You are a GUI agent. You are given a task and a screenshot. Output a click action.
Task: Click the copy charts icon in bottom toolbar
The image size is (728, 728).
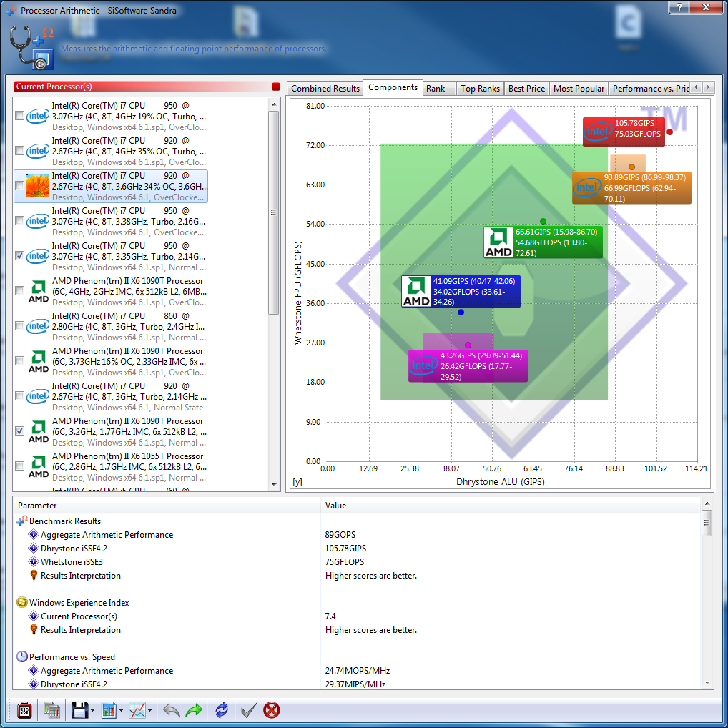[x=52, y=710]
